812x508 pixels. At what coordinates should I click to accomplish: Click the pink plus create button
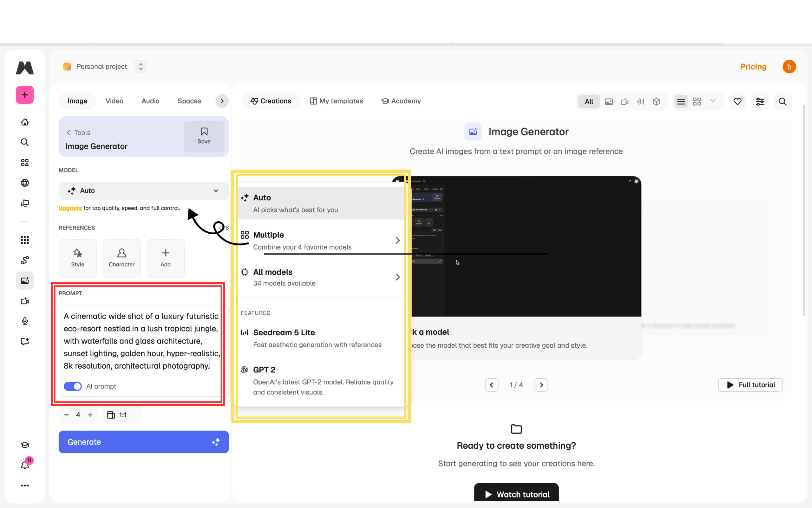coord(25,95)
